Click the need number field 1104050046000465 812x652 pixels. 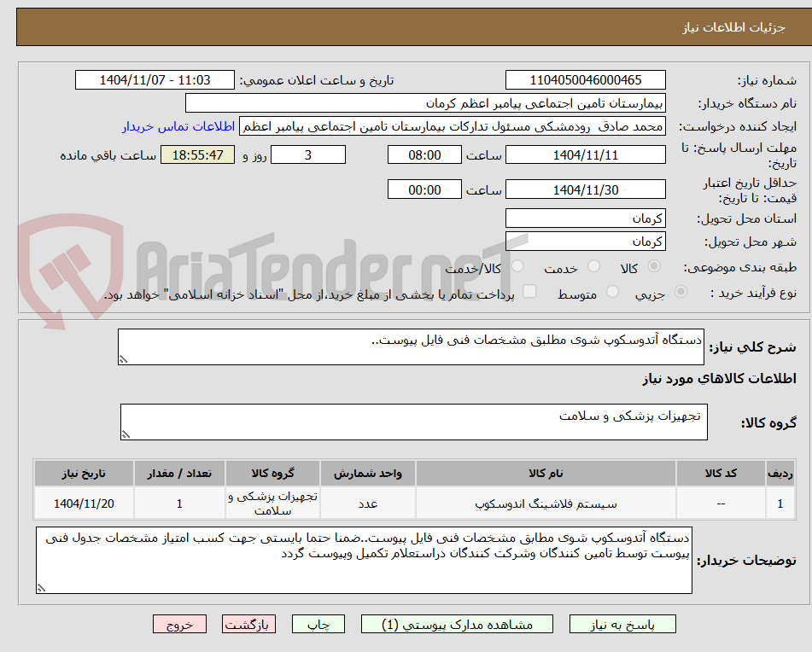point(585,80)
